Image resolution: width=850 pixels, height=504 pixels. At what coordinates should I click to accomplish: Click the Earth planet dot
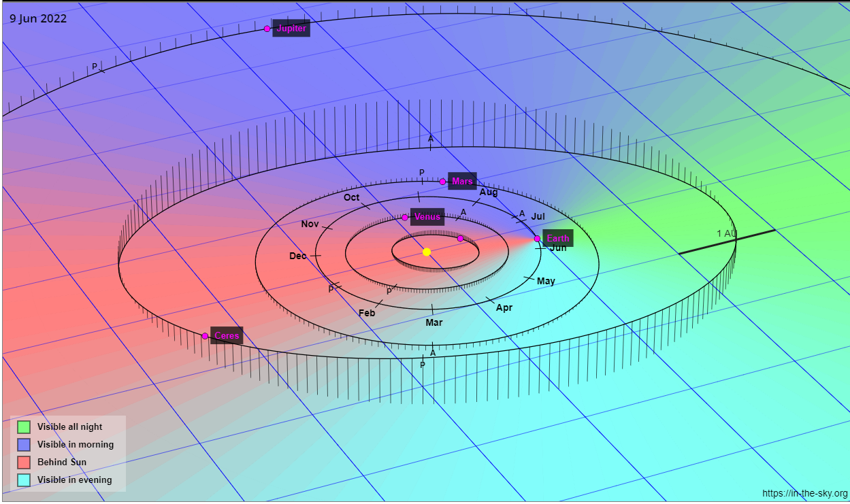point(537,239)
